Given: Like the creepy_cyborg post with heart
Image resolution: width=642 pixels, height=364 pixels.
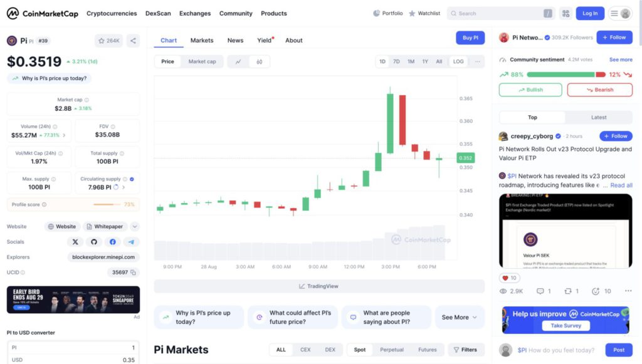Looking at the screenshot, I should pos(508,278).
